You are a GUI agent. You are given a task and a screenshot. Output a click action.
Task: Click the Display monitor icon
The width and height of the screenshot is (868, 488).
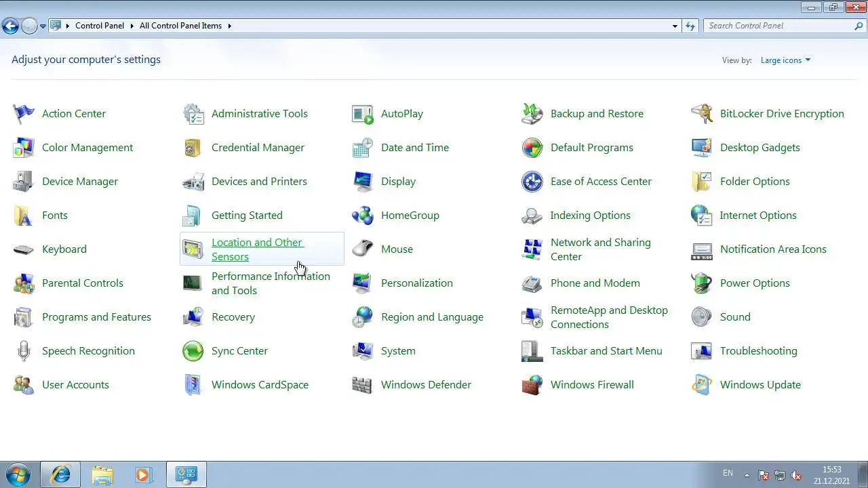[x=363, y=182]
